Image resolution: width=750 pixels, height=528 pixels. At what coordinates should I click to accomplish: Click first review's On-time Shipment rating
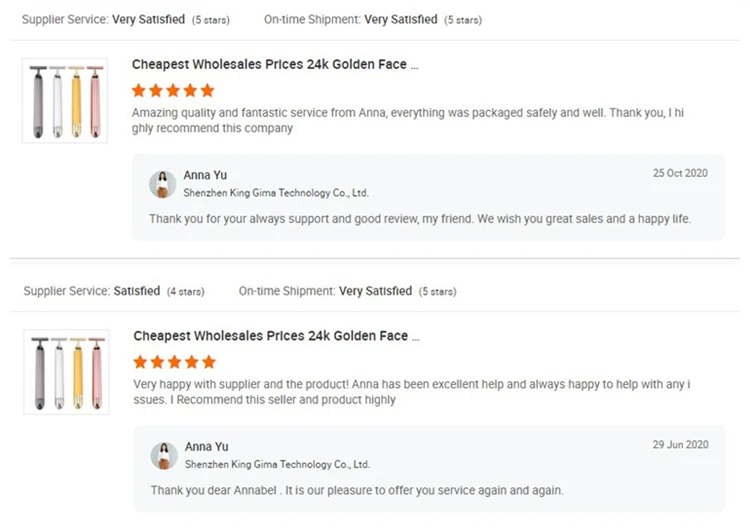click(x=401, y=19)
